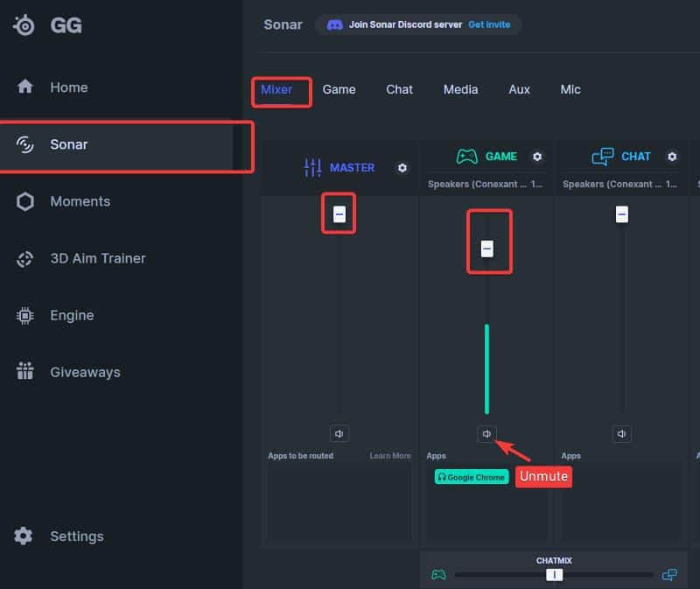Click the Sonar page title
Viewport: 700px width, 589px height.
click(283, 25)
